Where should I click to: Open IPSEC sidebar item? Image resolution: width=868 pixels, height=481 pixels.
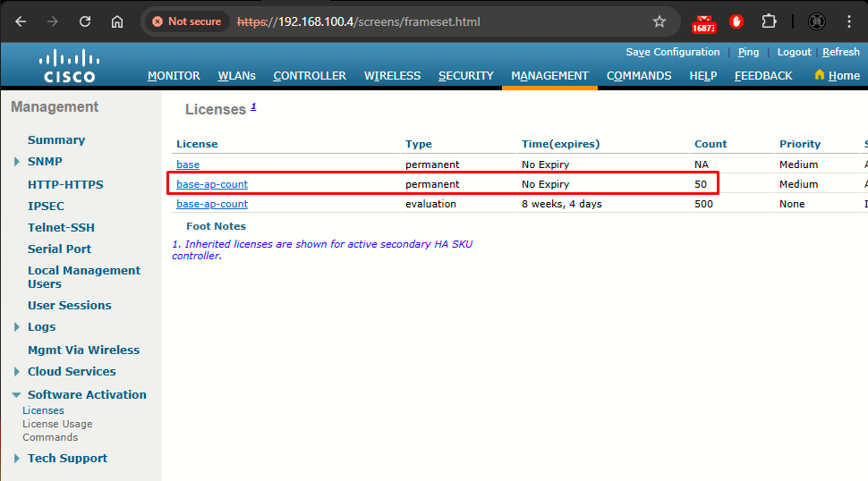click(46, 207)
